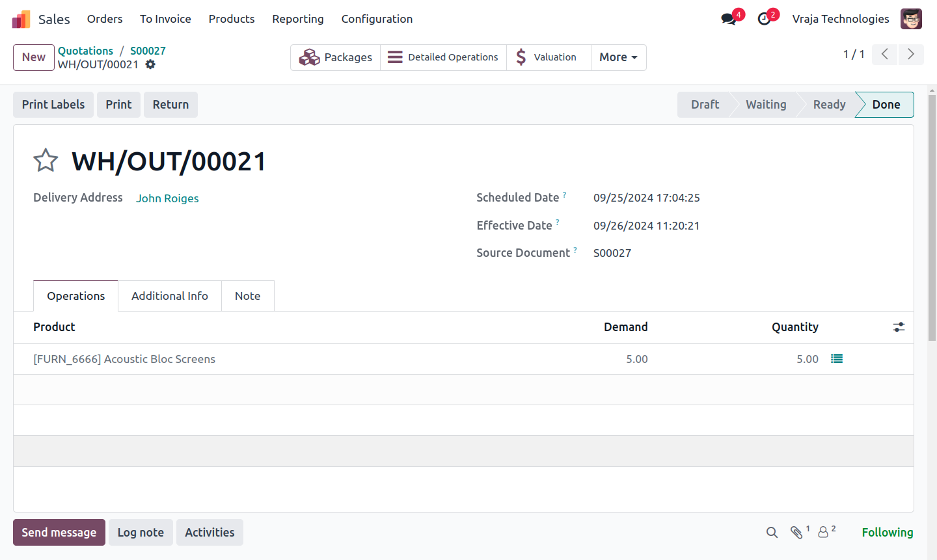Screen dimensions: 937x560
Task: Switch to the Note tab
Action: pos(248,296)
